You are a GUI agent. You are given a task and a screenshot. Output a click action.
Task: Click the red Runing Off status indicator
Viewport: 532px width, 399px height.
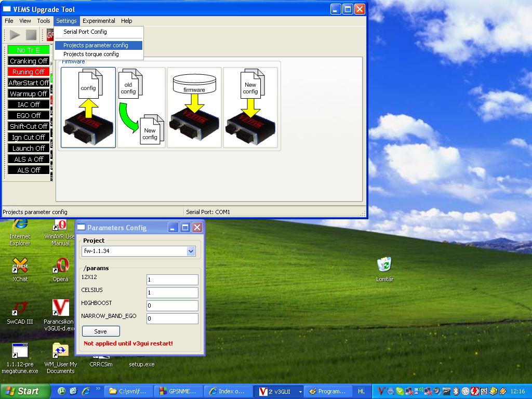point(29,72)
